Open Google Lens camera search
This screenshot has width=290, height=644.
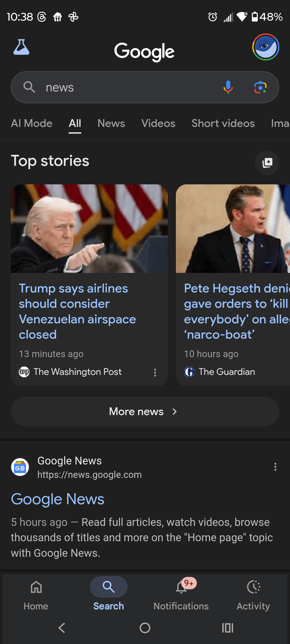click(260, 87)
